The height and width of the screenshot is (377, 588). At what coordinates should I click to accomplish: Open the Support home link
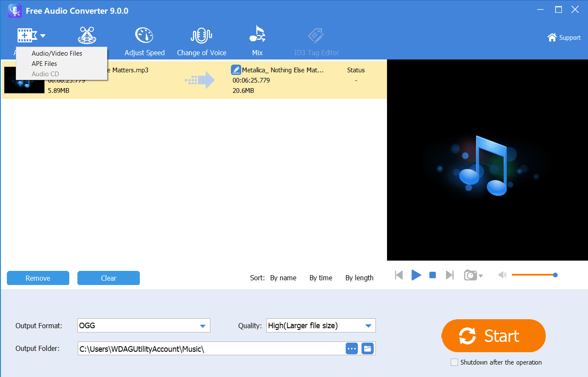pyautogui.click(x=564, y=37)
